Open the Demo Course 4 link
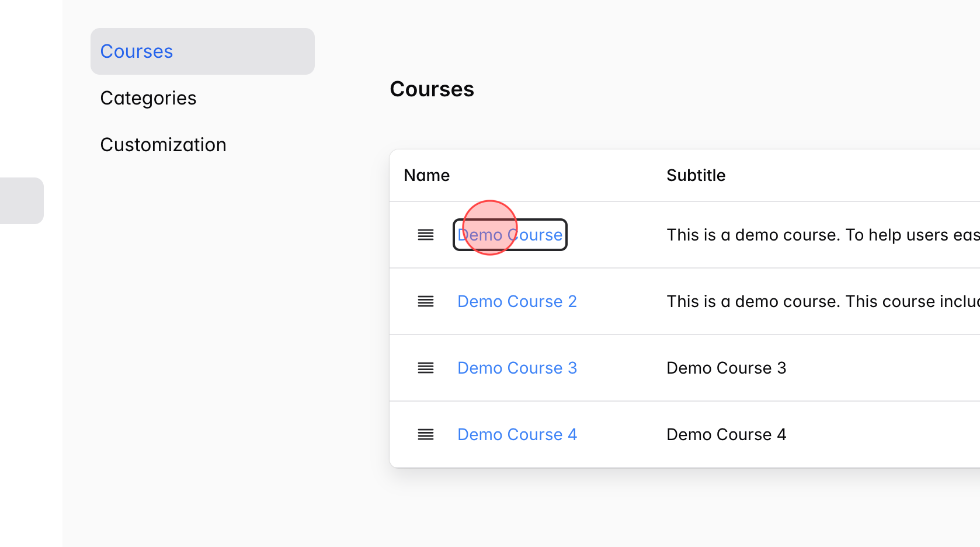Image resolution: width=980 pixels, height=547 pixels. click(517, 434)
